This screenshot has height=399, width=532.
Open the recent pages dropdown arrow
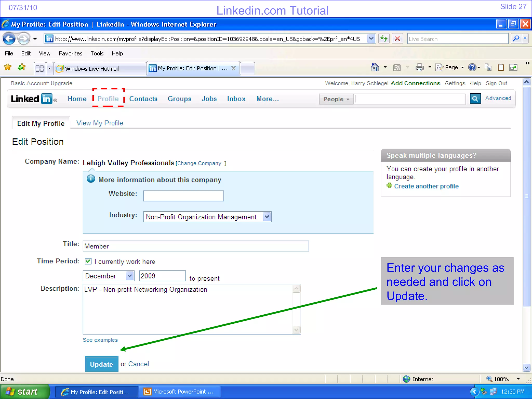click(35, 39)
